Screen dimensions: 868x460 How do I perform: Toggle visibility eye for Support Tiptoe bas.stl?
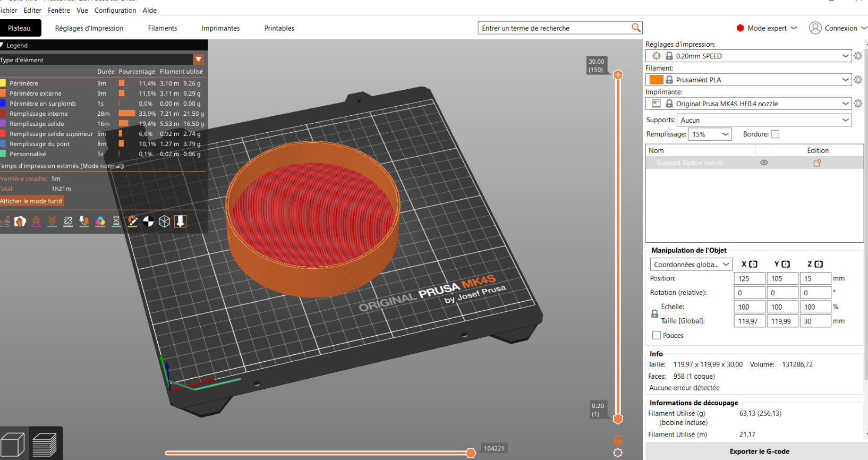pyautogui.click(x=764, y=163)
